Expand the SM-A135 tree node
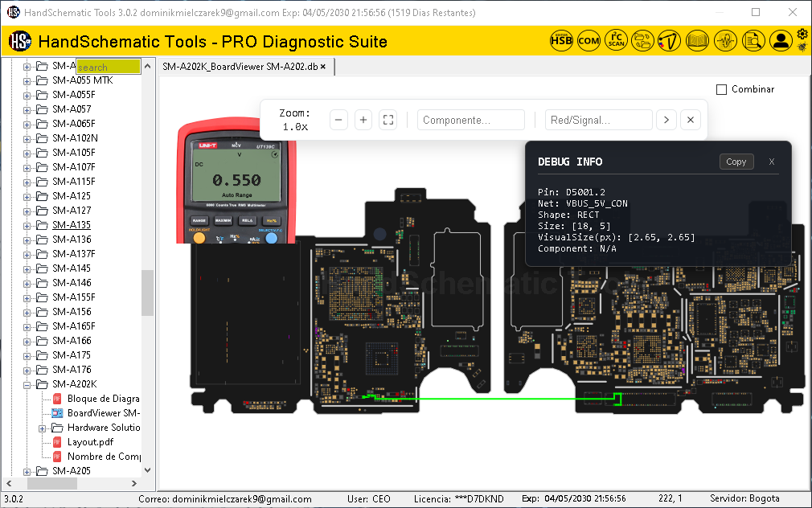 pos(27,226)
